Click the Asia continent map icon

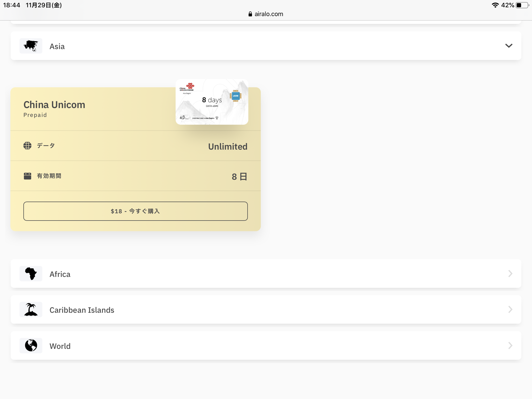(x=31, y=46)
